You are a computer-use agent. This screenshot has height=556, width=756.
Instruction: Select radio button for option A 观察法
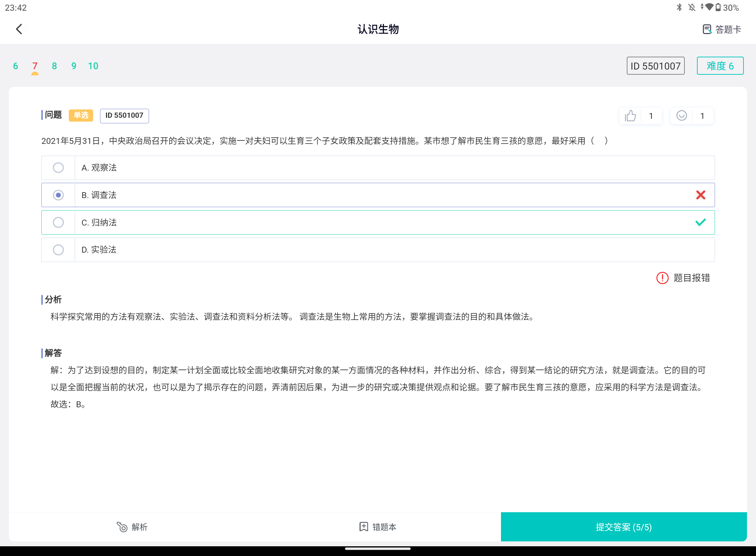click(x=58, y=167)
